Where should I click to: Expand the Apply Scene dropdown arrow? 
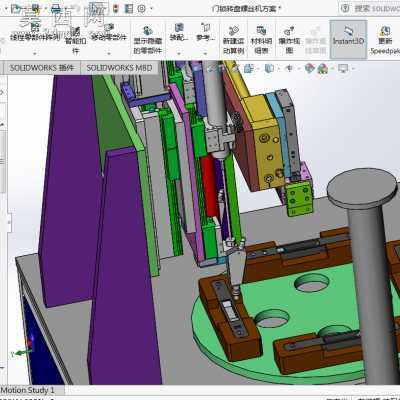(x=332, y=69)
